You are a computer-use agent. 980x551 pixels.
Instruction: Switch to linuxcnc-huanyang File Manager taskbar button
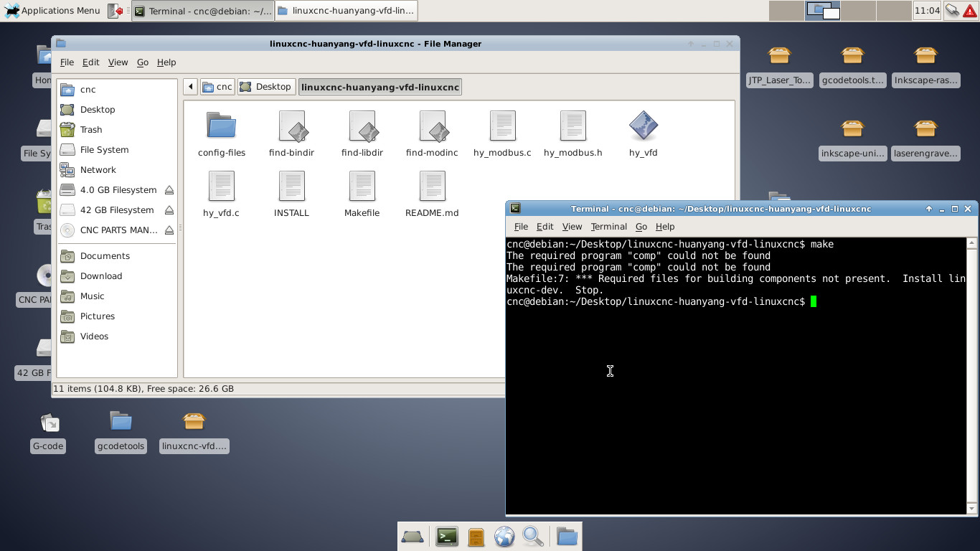click(x=346, y=11)
